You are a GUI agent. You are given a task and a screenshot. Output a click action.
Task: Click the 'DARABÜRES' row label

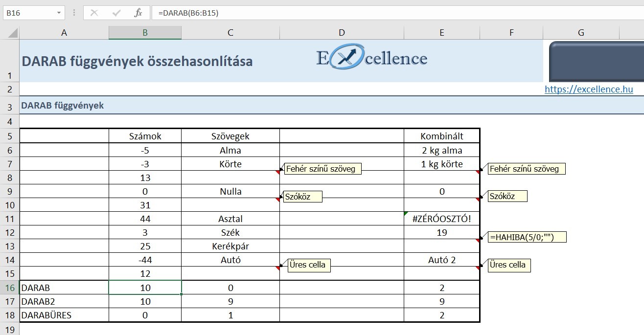(64, 315)
